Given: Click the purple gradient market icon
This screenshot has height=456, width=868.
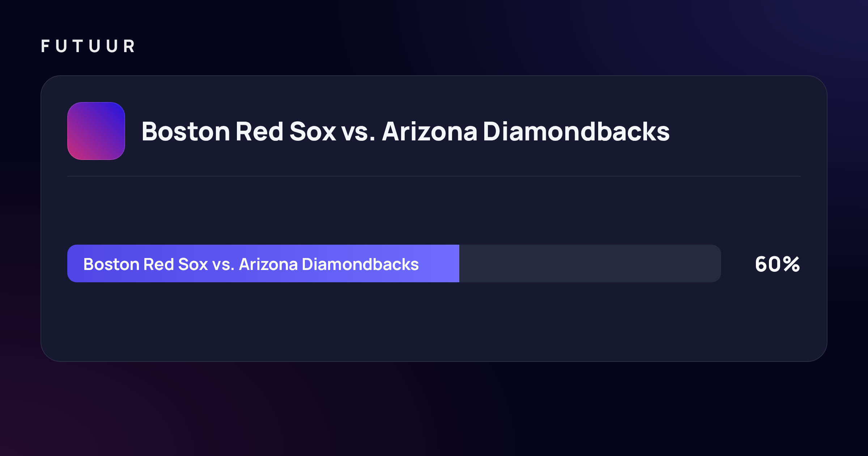Looking at the screenshot, I should [x=96, y=131].
